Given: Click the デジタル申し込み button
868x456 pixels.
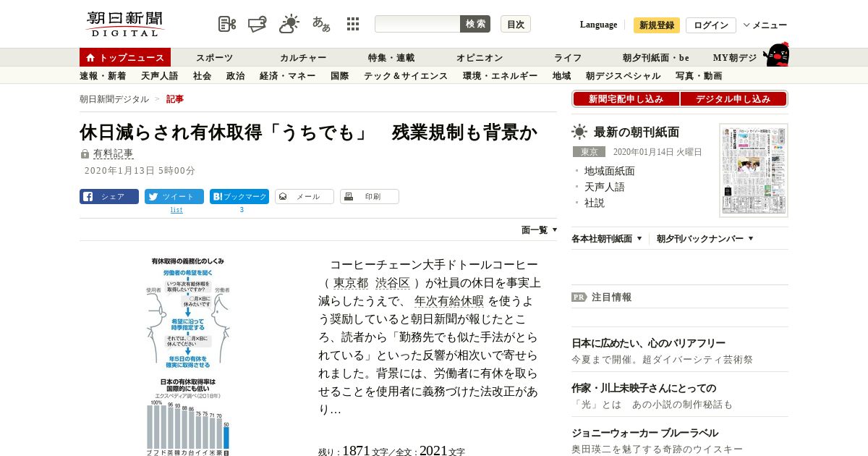Looking at the screenshot, I should [x=733, y=99].
